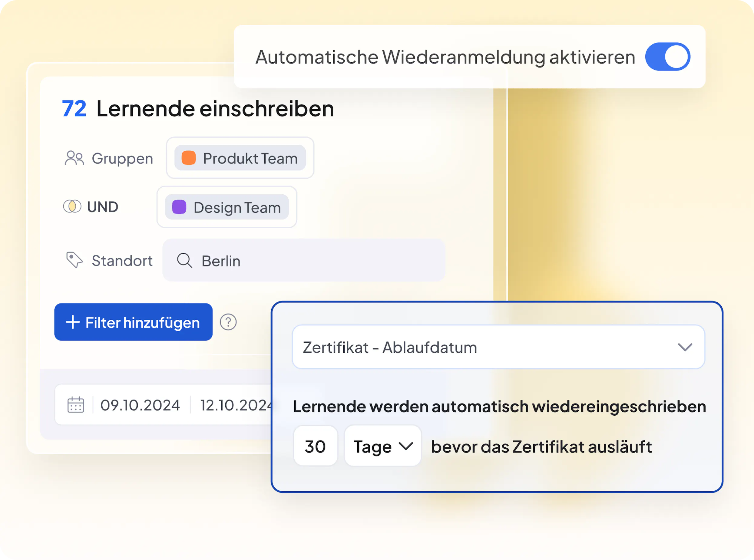Click the Lernende einschreiben heading
This screenshot has width=754, height=560.
point(215,109)
